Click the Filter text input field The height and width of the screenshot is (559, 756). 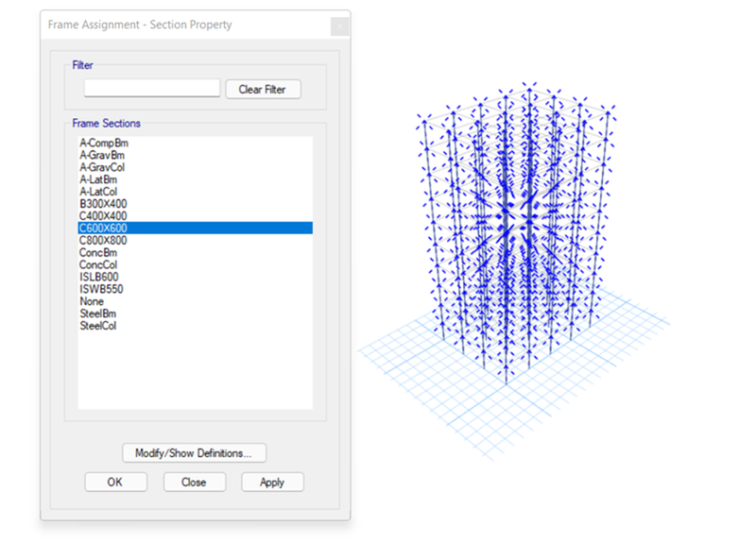(x=152, y=88)
